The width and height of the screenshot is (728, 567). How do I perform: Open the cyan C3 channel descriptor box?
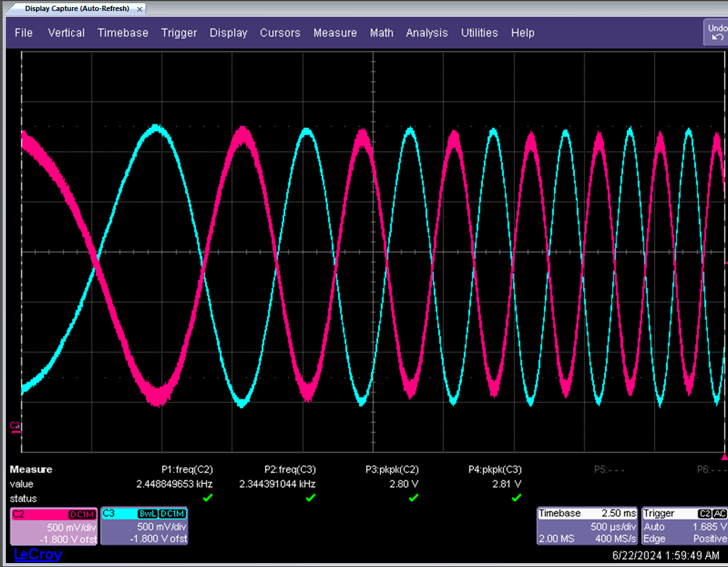[144, 526]
